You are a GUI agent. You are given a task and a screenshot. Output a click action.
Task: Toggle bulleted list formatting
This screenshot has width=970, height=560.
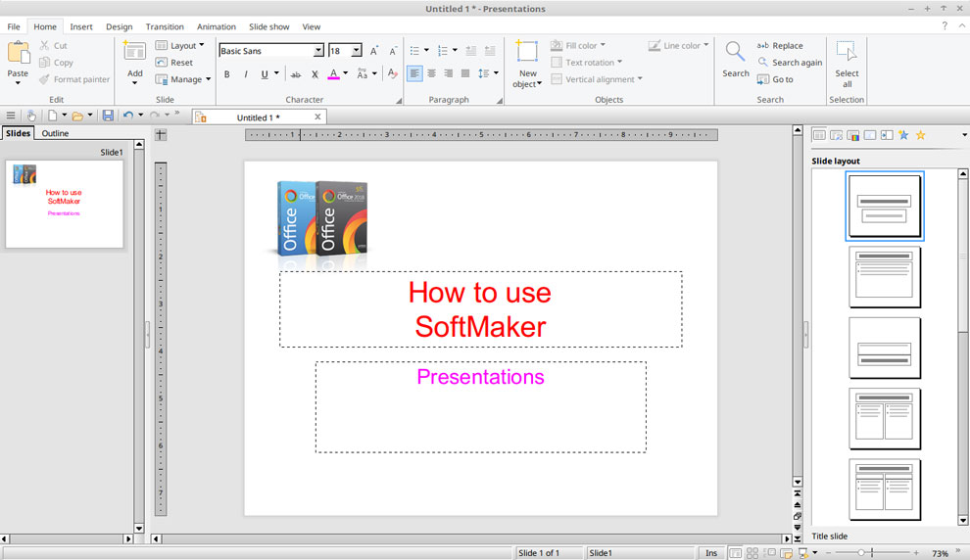click(x=414, y=51)
